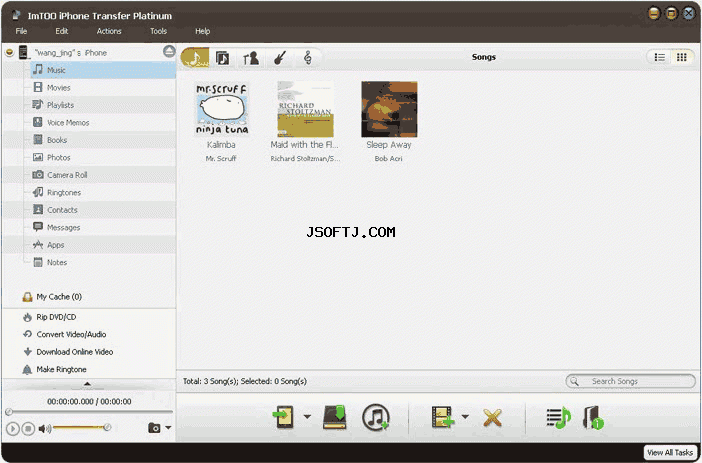This screenshot has height=463, width=702.
Task: Open the snapshot camera dropdown arrow
Action: click(x=168, y=428)
